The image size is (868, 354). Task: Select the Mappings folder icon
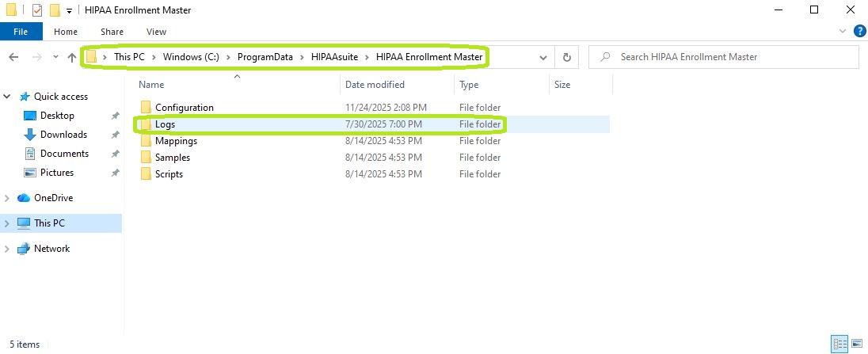coord(147,141)
